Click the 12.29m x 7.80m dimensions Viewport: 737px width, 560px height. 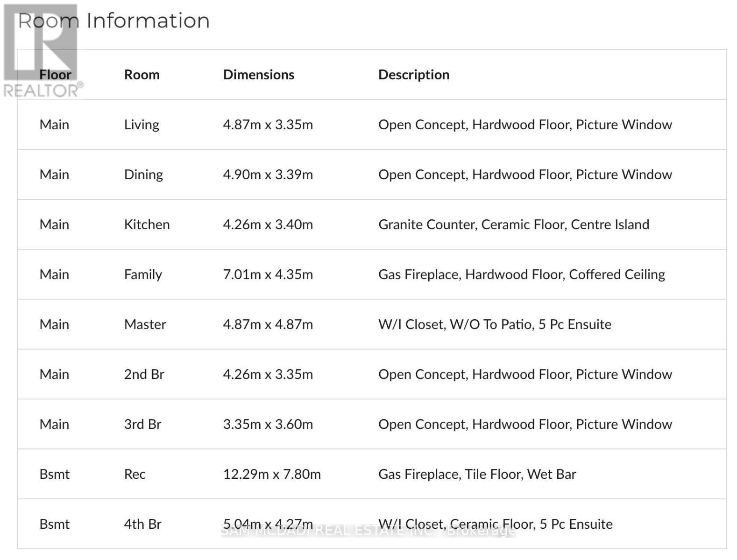[272, 474]
